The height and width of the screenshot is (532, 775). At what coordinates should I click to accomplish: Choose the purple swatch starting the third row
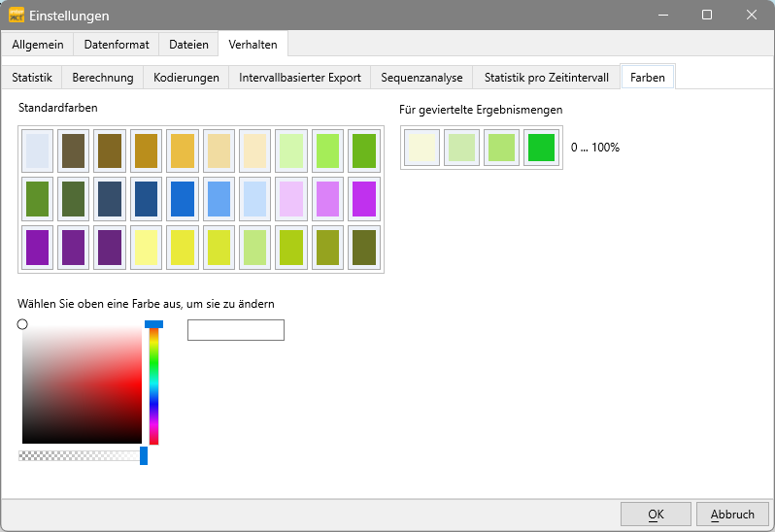point(37,248)
